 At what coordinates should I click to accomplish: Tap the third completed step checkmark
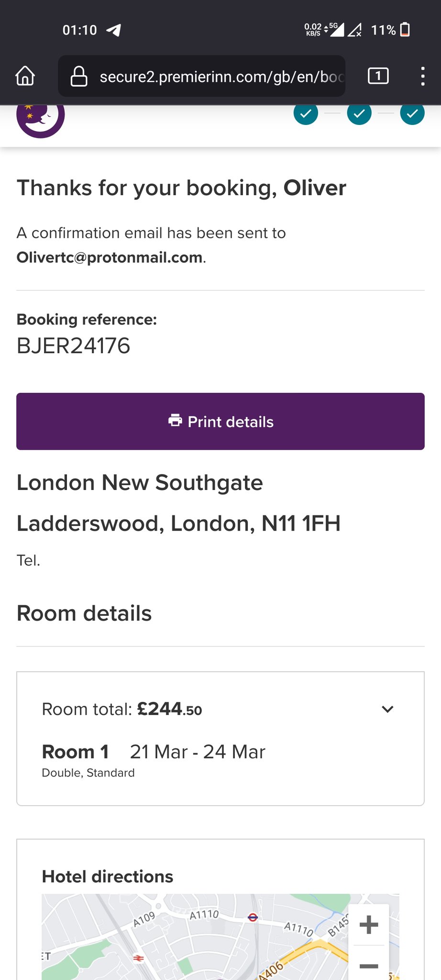[x=412, y=113]
